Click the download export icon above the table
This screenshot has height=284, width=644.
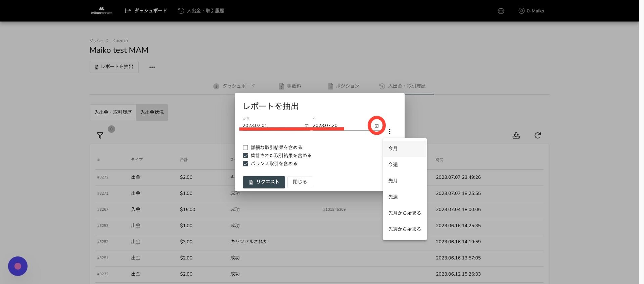(516, 135)
